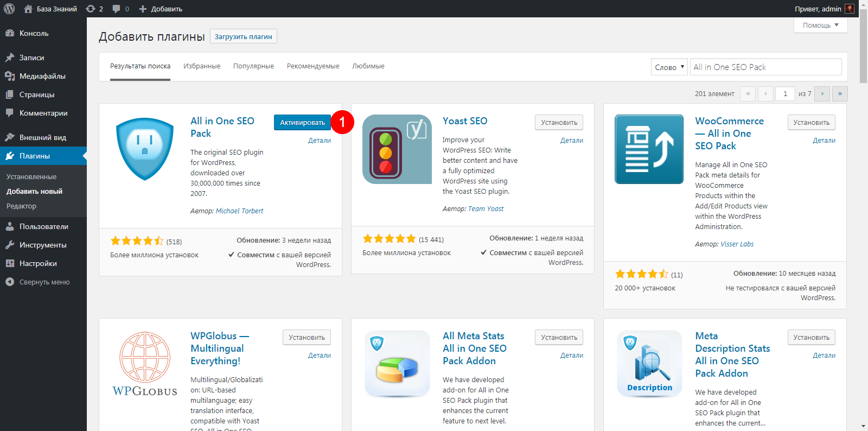Viewport: 868px width, 431px height.
Task: Open the WPGlobus — Multilingual Everything! title
Action: 220,348
